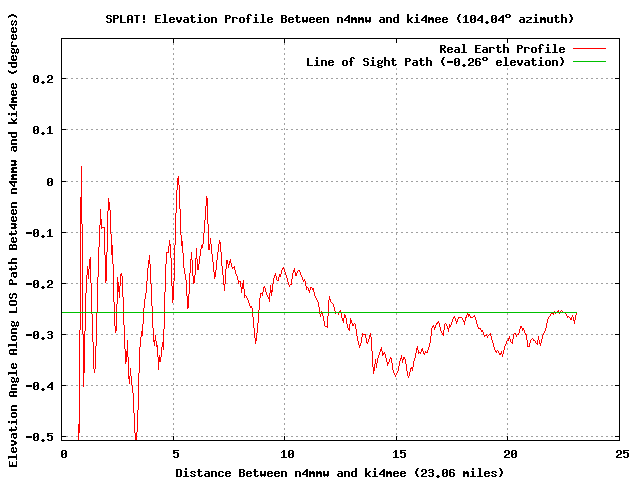Screen dimensions: 640x480
Task: Click the 10 tick label on distance axis
Action: click(286, 453)
